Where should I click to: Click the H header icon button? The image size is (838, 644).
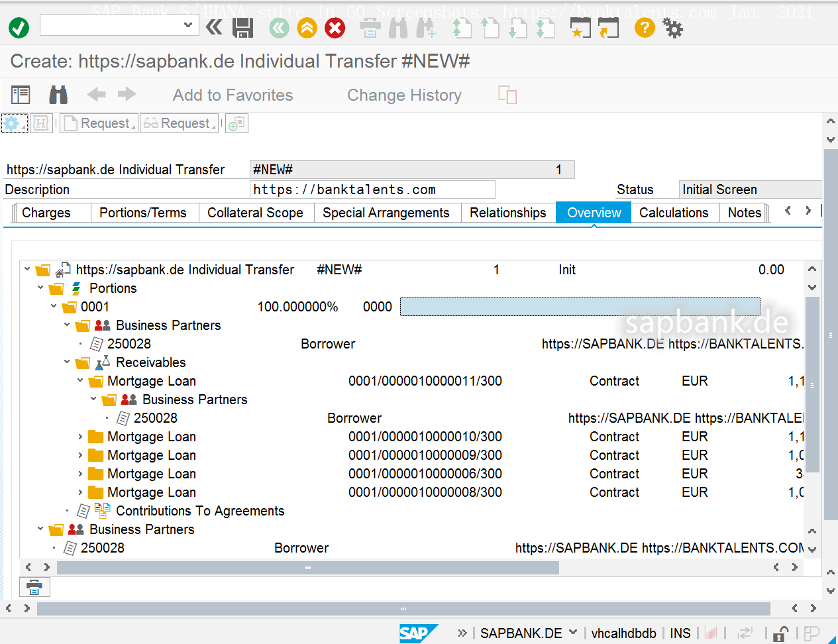tap(41, 123)
